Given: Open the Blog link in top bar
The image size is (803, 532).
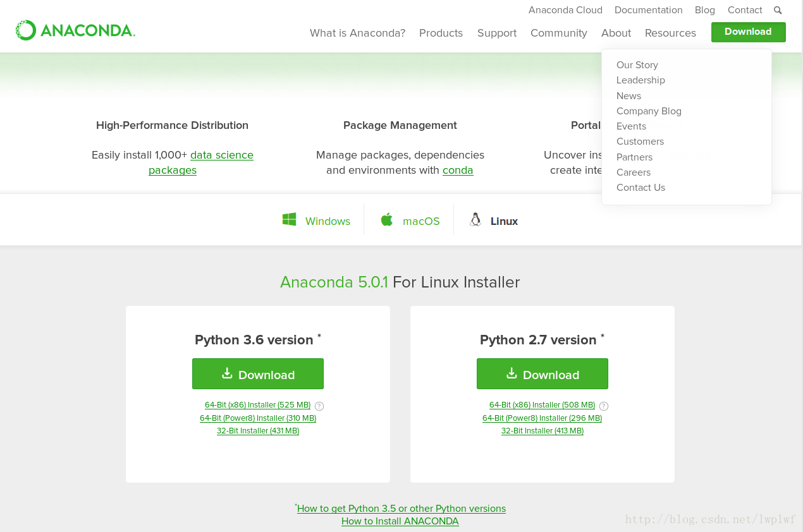Looking at the screenshot, I should pyautogui.click(x=705, y=10).
